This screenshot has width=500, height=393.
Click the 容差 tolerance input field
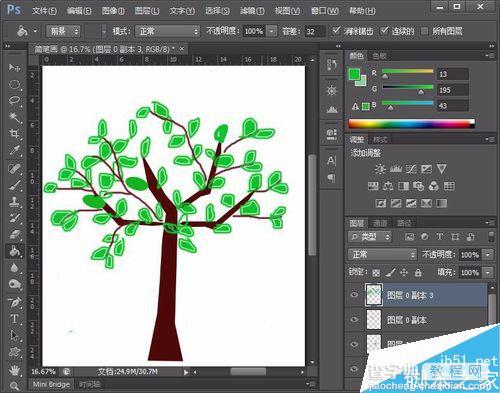[x=315, y=32]
